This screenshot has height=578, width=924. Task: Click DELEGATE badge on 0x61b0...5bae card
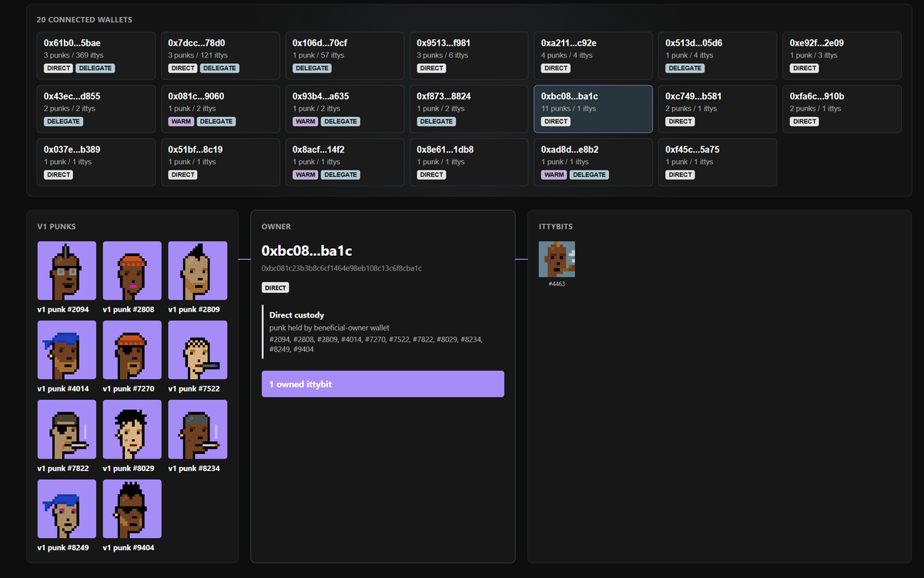click(x=95, y=68)
